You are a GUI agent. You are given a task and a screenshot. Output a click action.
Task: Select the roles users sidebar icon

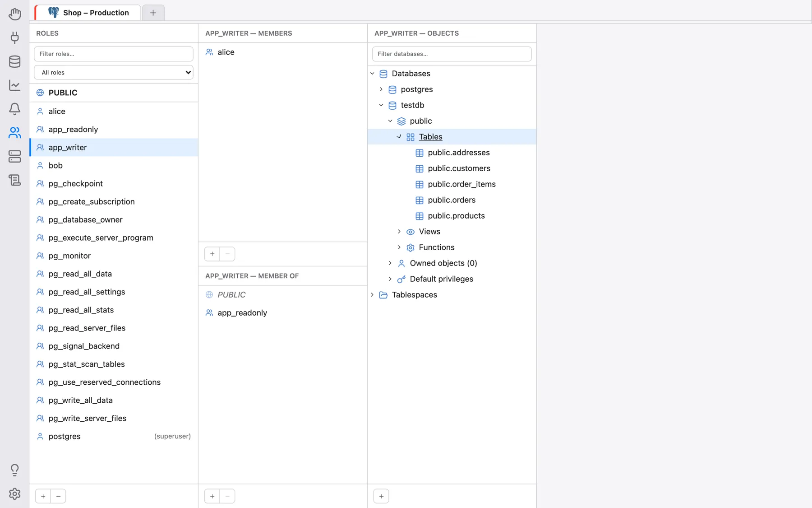(x=14, y=132)
